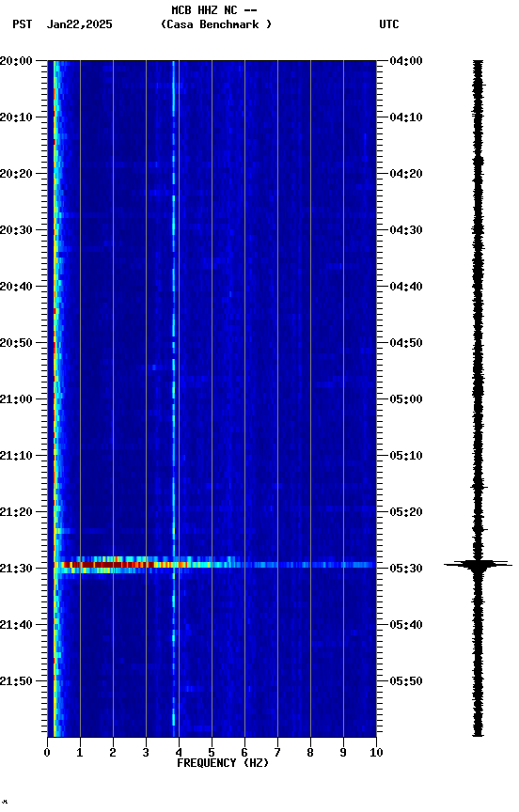Viewport: 519px width, 812px height.
Task: Click the 6 Hz frequency tick label
Action: coord(244,753)
